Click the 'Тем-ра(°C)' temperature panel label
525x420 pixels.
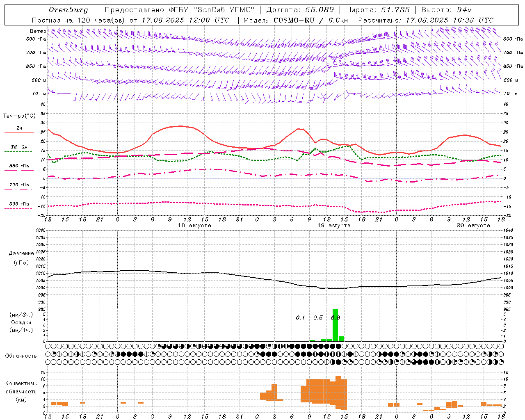19,116
